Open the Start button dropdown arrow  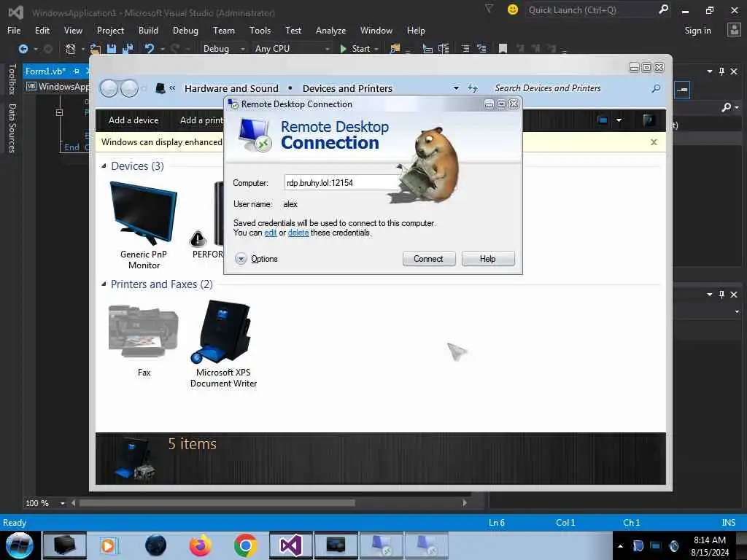pyautogui.click(x=376, y=49)
